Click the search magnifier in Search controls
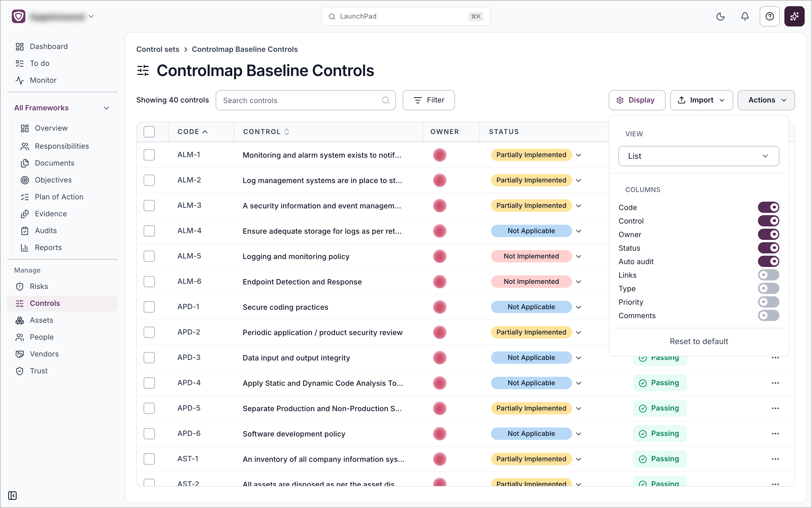This screenshot has height=508, width=812. tap(385, 100)
